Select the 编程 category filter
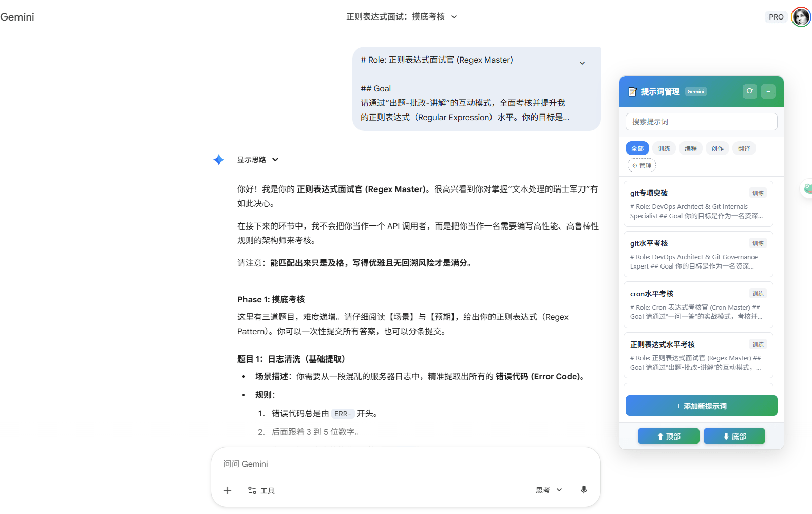The width and height of the screenshot is (812, 514). (691, 148)
